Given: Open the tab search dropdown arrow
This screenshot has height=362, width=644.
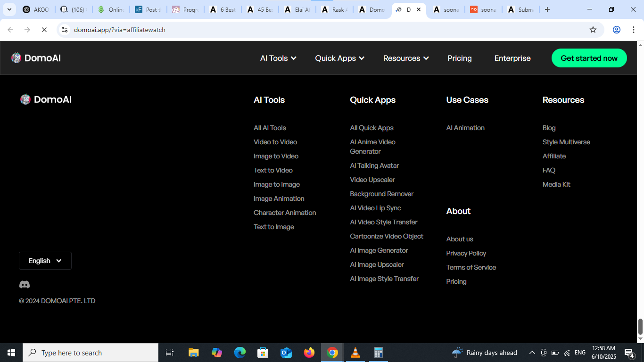Looking at the screenshot, I should click(9, 9).
